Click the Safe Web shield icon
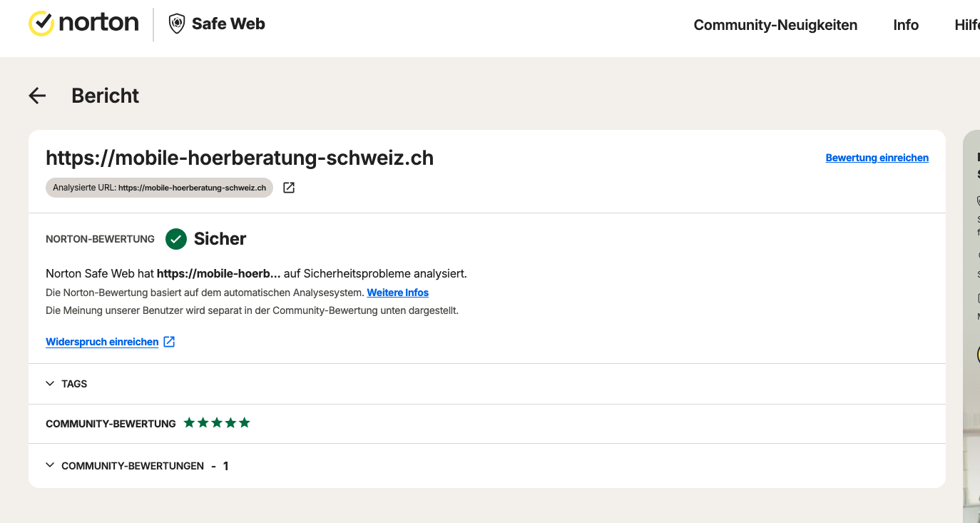The width and height of the screenshot is (980, 523). pos(176,24)
